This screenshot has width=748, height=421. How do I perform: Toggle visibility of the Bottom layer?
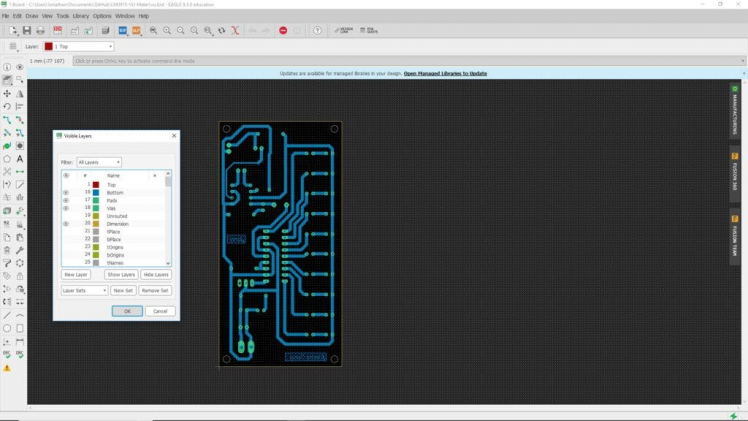pyautogui.click(x=66, y=193)
